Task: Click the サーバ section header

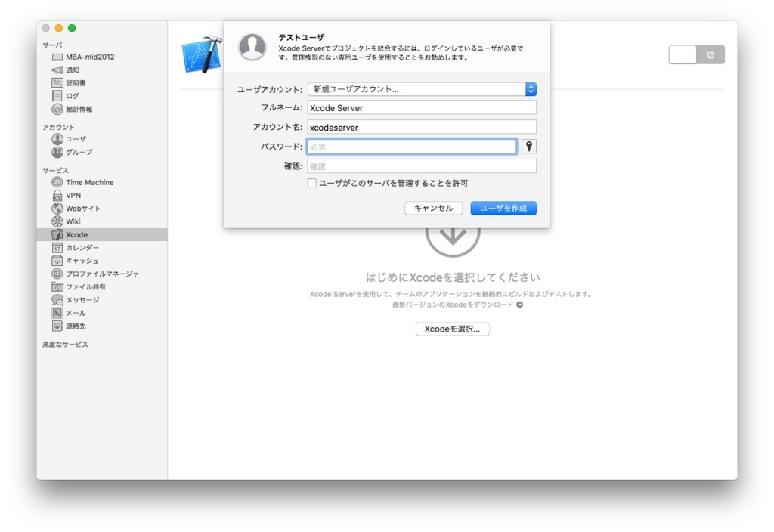Action: 52,45
